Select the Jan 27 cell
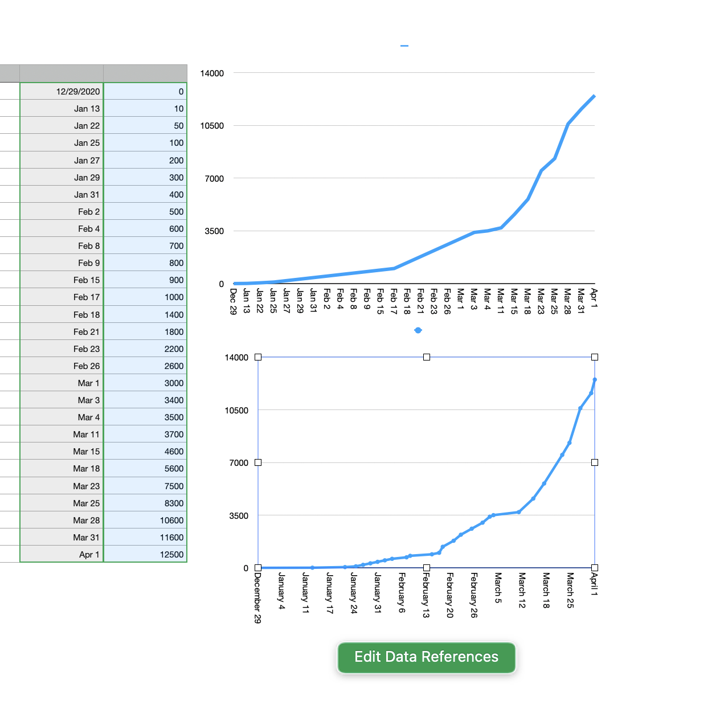728x713 pixels. click(62, 160)
